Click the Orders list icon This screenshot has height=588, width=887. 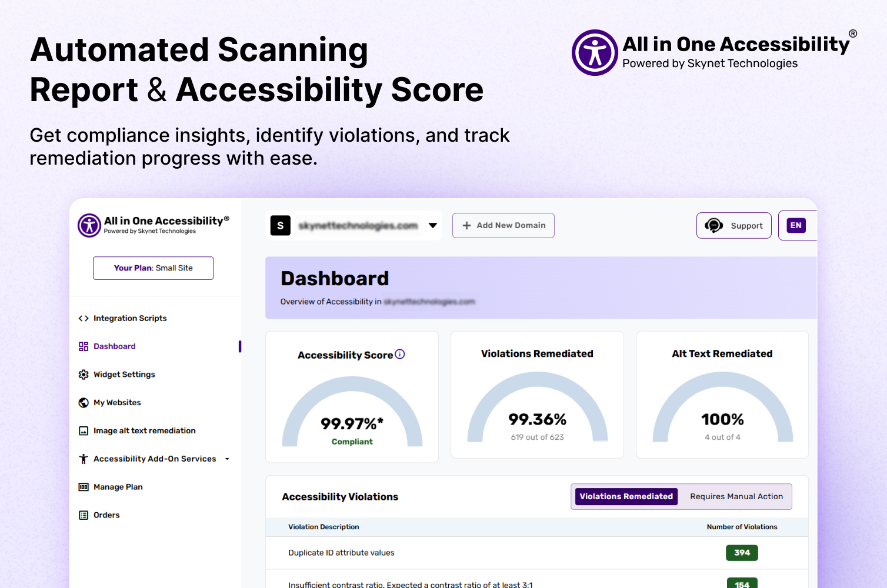click(x=84, y=515)
